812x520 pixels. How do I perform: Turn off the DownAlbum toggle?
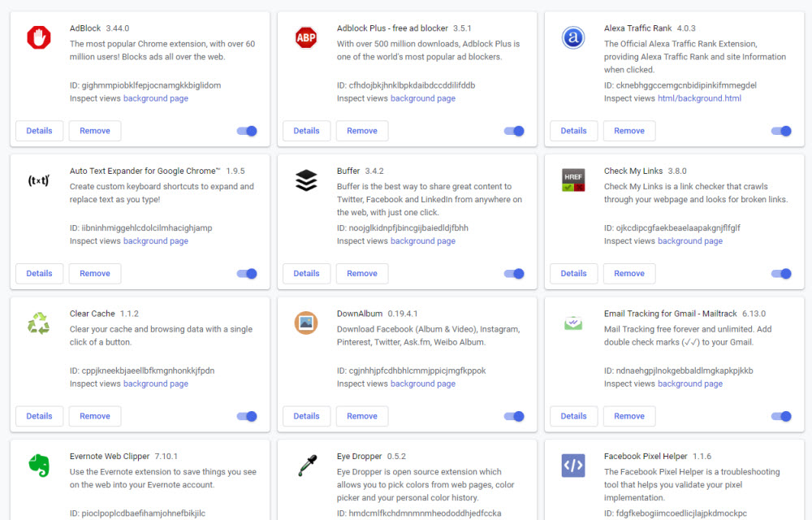(514, 416)
